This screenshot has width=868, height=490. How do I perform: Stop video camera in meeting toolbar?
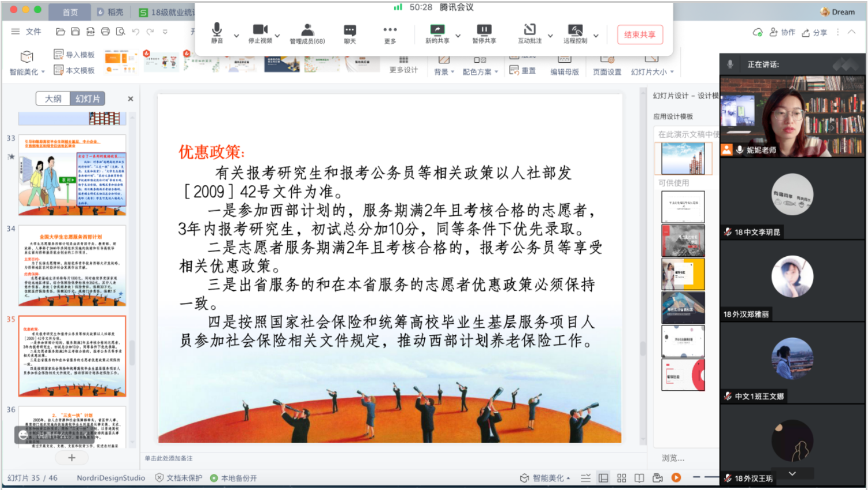tap(260, 33)
